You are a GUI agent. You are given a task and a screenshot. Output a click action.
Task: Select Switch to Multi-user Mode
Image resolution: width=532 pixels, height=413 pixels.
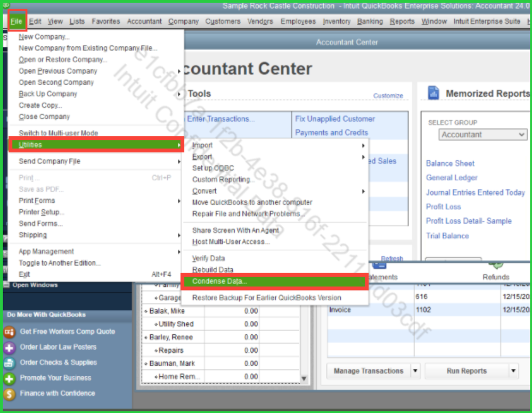pyautogui.click(x=59, y=133)
